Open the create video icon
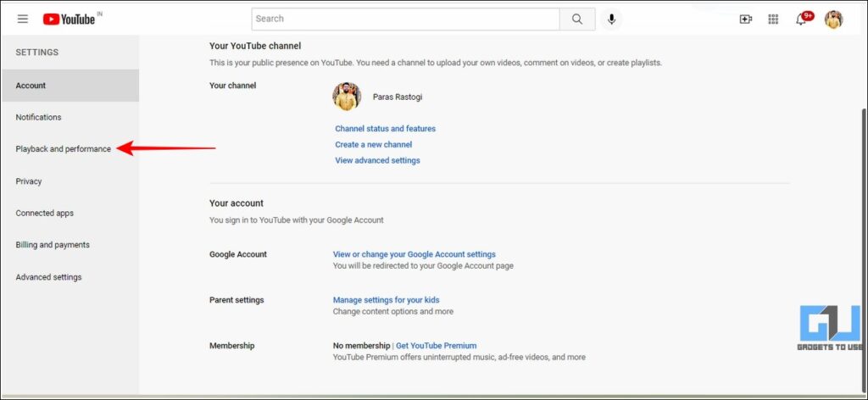This screenshot has width=868, height=400. (746, 19)
